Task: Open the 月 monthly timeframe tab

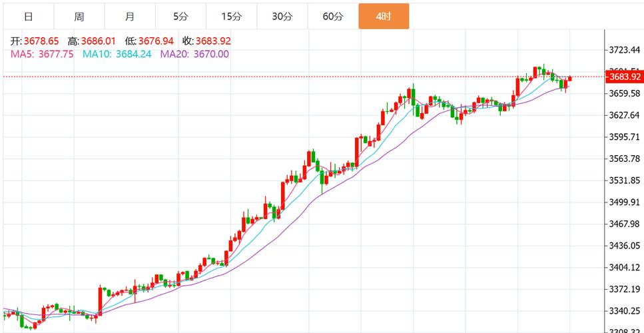Action: point(130,17)
